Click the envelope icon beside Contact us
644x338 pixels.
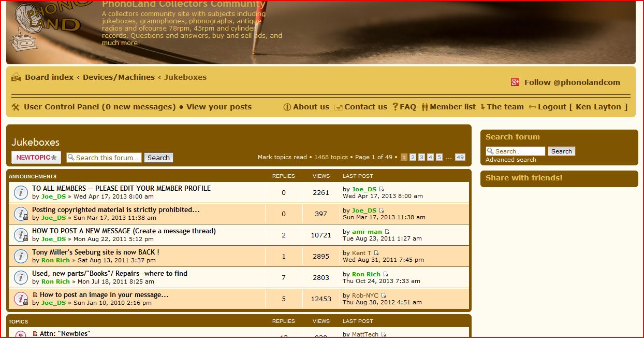coord(339,107)
